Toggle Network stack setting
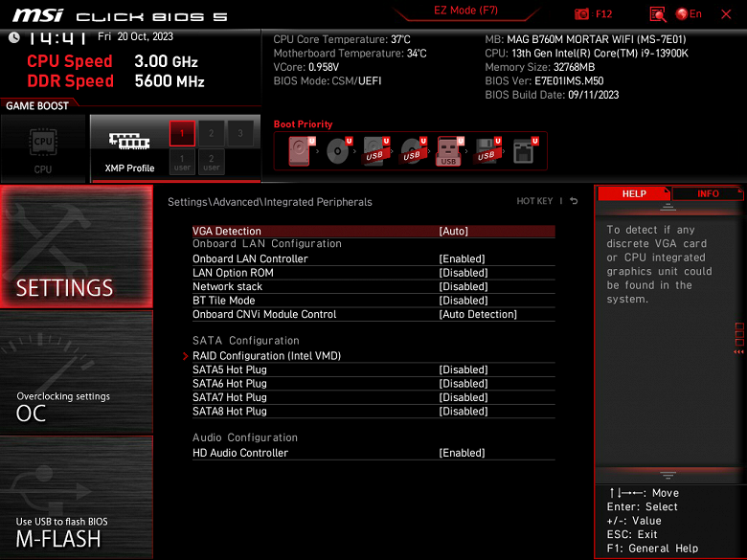The image size is (747, 560). click(x=373, y=286)
